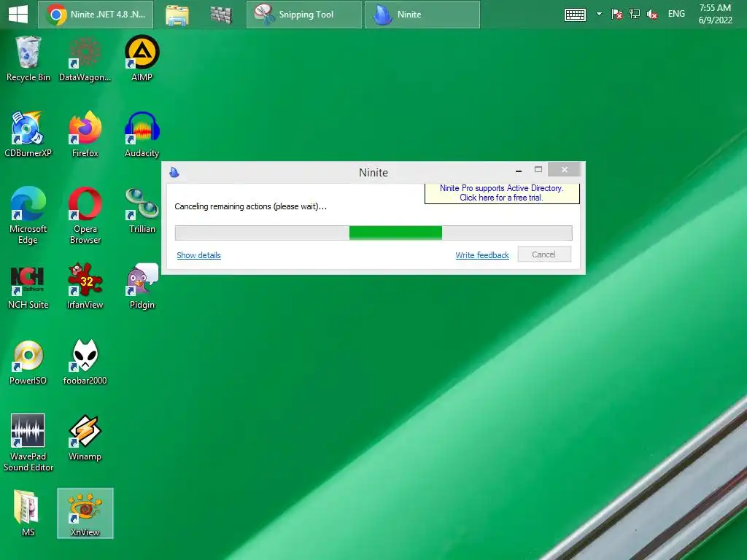
Task: Select the XnView desktop shortcut
Action: pyautogui.click(x=85, y=513)
